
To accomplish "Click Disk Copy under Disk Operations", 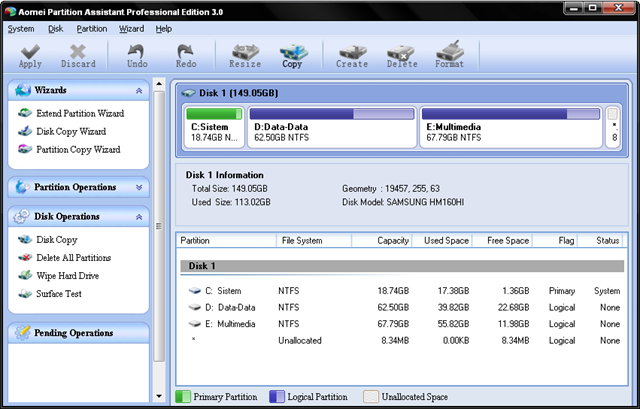I will [57, 240].
